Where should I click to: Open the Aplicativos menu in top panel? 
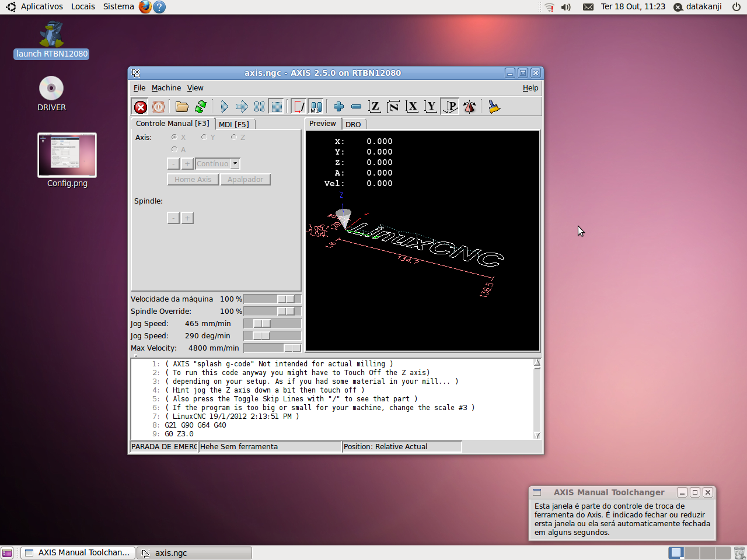(41, 6)
